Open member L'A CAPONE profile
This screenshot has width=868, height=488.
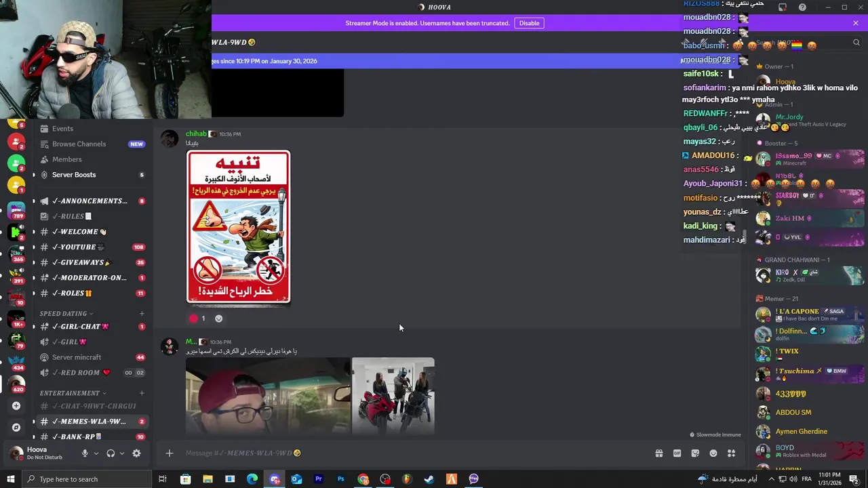click(x=810, y=314)
